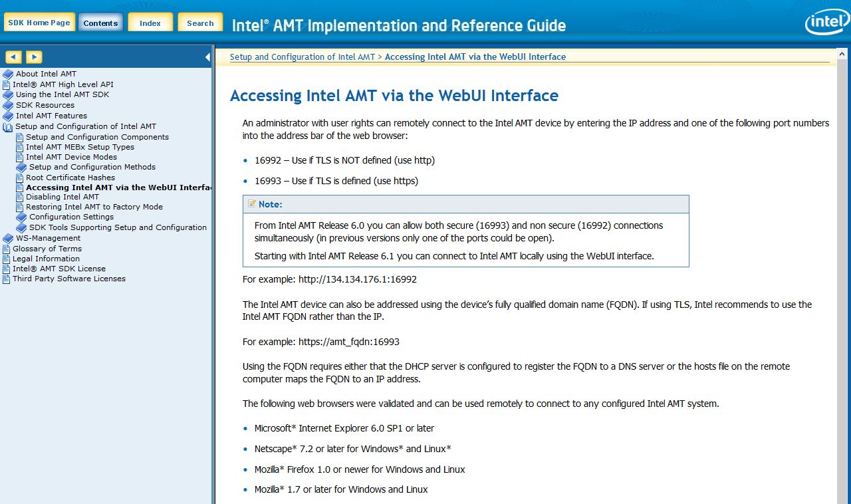The image size is (851, 504).
Task: Click the page icon beside Restoring Intel AMT to Factory Mode
Action: [20, 207]
